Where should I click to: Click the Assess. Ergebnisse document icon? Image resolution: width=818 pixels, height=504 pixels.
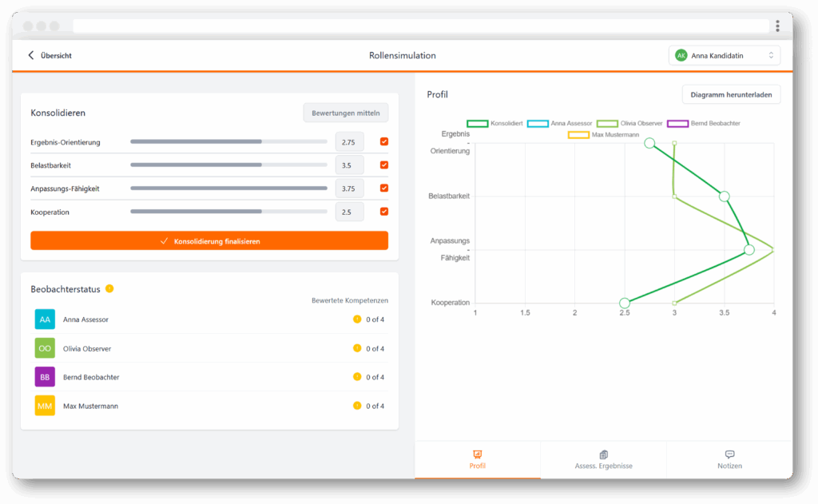coord(603,454)
